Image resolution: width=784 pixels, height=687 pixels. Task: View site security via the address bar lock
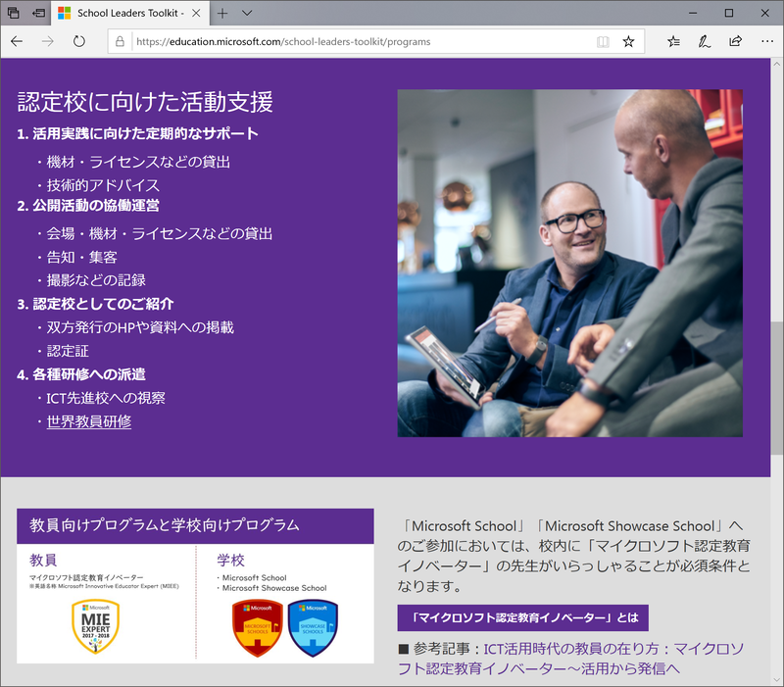[x=119, y=41]
